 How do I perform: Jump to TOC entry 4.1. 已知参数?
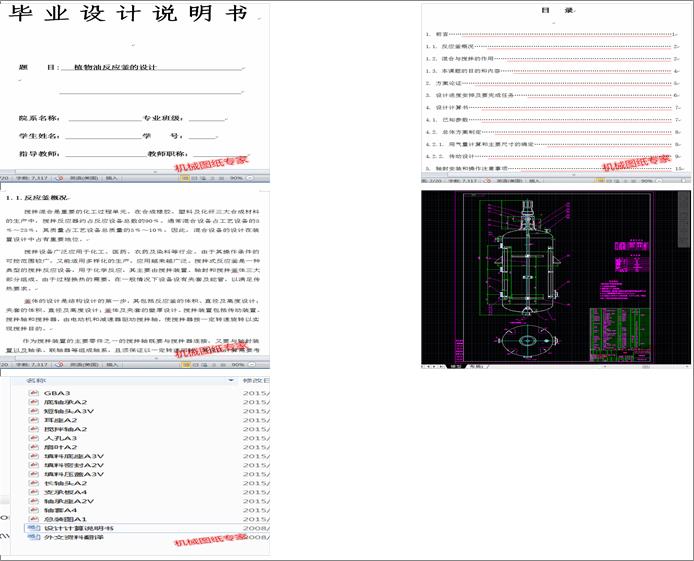click(552, 120)
